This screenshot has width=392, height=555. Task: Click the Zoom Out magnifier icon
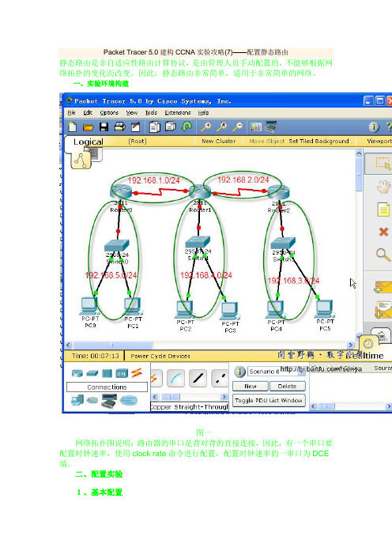[239, 126]
